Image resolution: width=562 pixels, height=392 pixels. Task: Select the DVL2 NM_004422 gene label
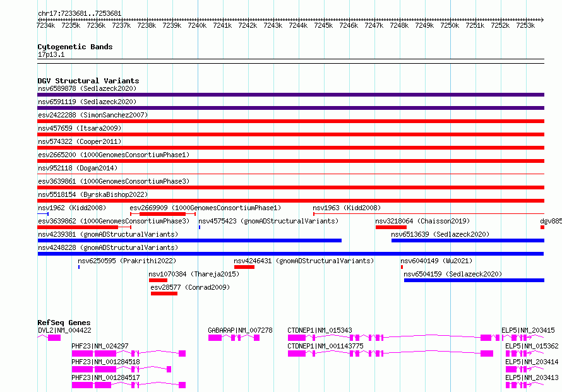pos(64,330)
